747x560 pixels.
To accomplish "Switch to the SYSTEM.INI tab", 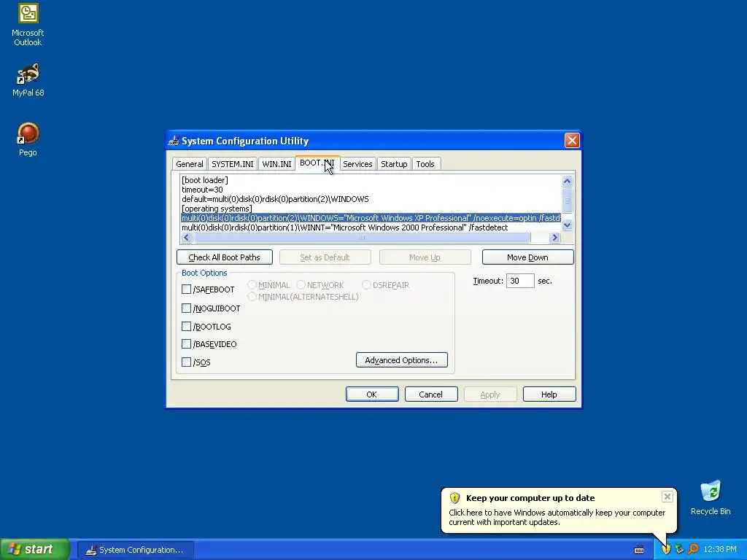I will coord(233,164).
